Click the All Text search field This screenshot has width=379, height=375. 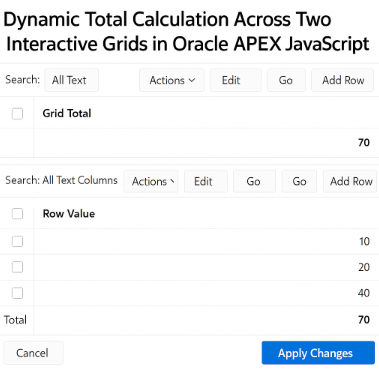pyautogui.click(x=71, y=80)
